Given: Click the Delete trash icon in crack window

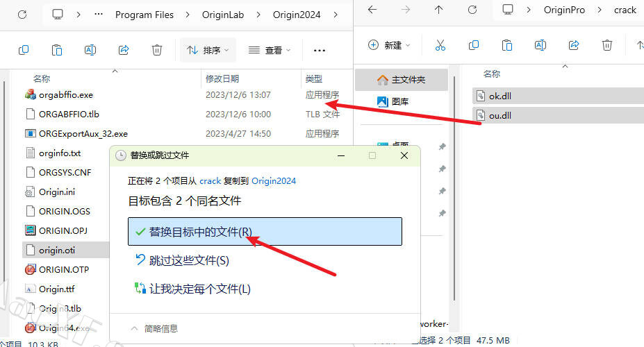Looking at the screenshot, I should point(607,45).
